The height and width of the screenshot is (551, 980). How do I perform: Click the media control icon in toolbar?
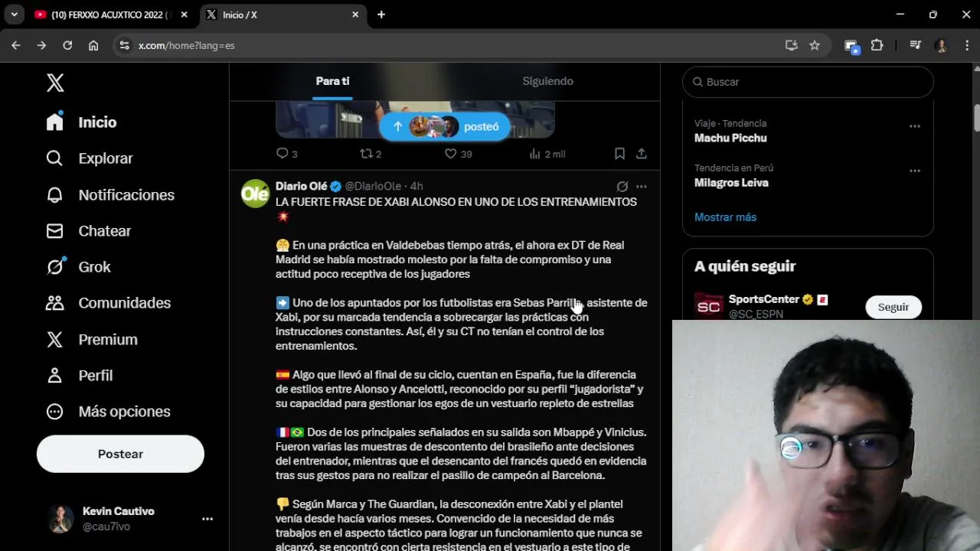coord(915,45)
